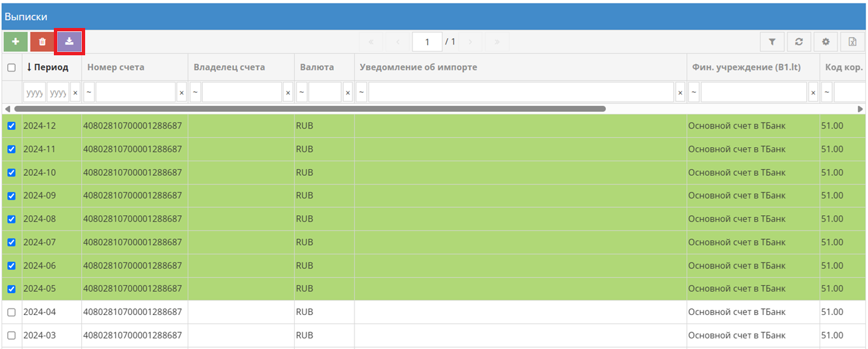Open the filter funnel icon
The image size is (868, 349).
(x=772, y=42)
